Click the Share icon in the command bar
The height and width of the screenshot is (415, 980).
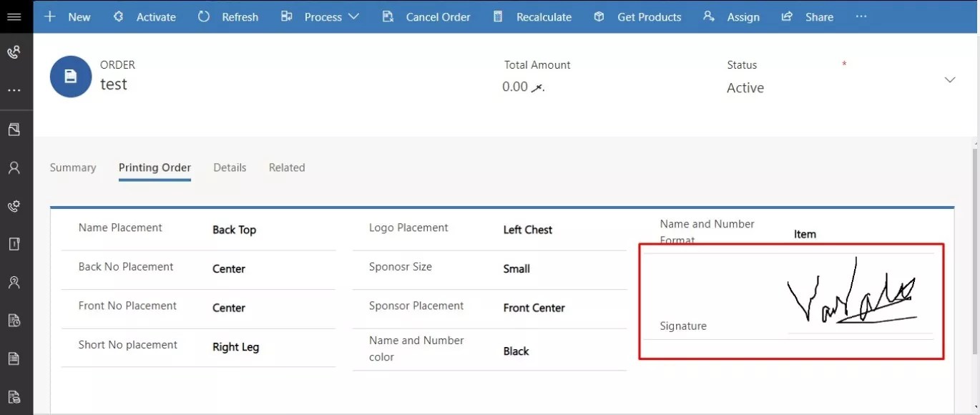pyautogui.click(x=787, y=16)
